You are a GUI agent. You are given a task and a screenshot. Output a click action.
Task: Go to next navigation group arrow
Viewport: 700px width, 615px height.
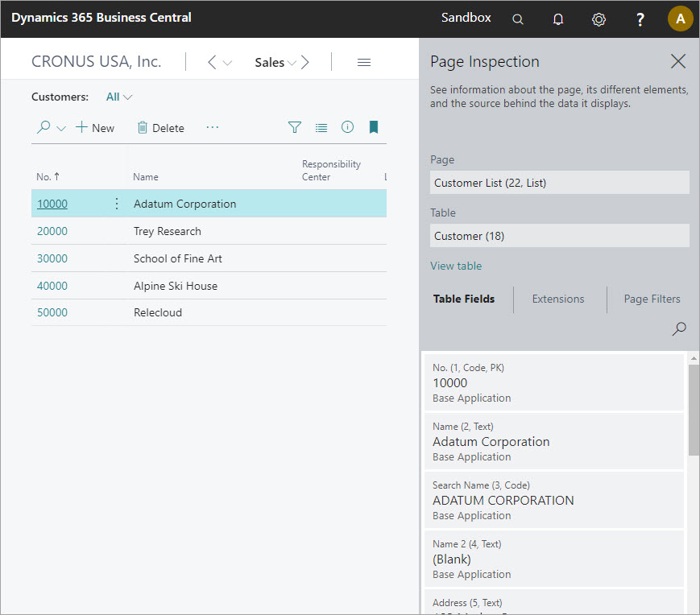305,63
